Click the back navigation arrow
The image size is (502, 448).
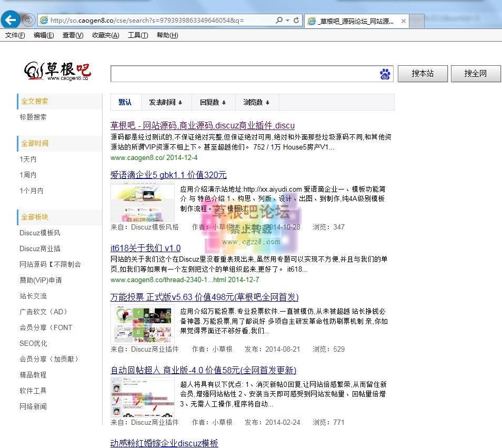11,19
